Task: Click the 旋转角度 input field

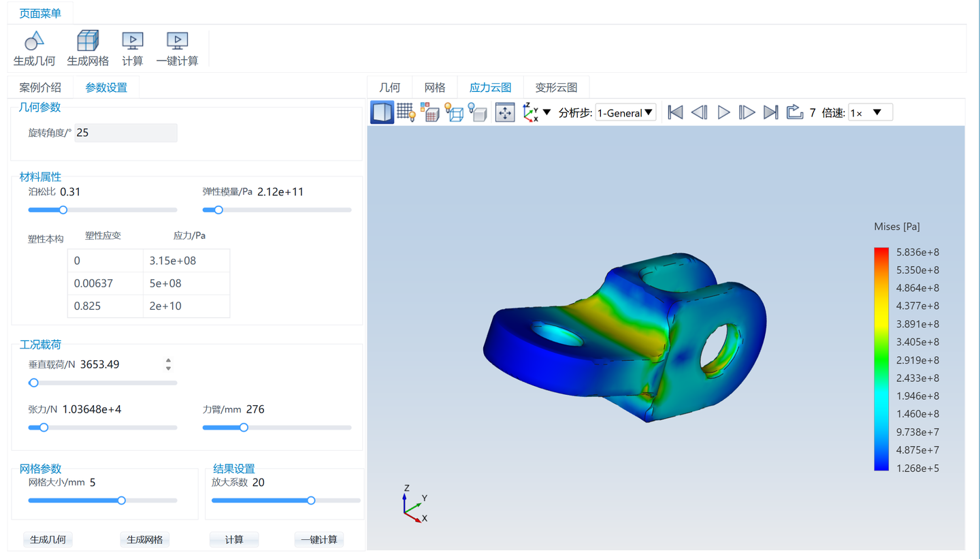Action: (126, 133)
